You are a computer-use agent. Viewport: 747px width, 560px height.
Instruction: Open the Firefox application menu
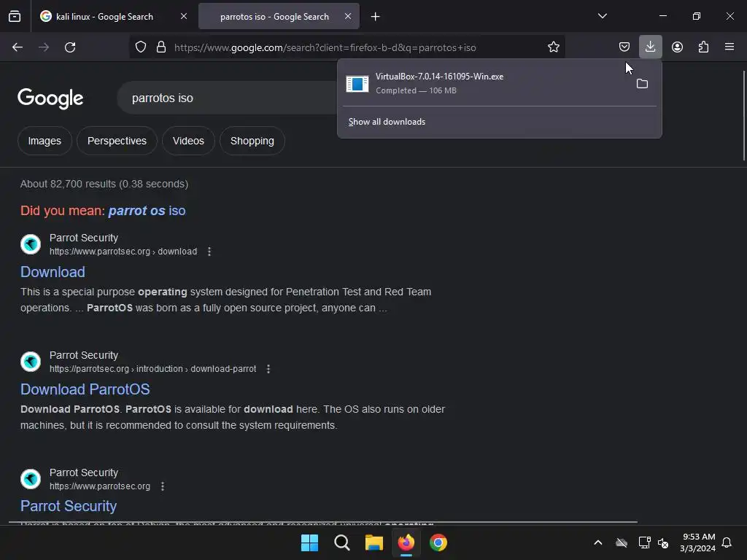[729, 47]
